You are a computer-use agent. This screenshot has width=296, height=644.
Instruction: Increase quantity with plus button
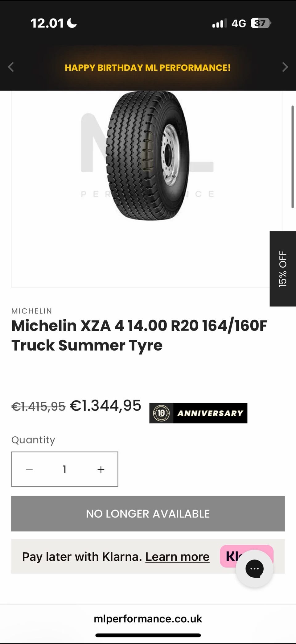click(101, 469)
